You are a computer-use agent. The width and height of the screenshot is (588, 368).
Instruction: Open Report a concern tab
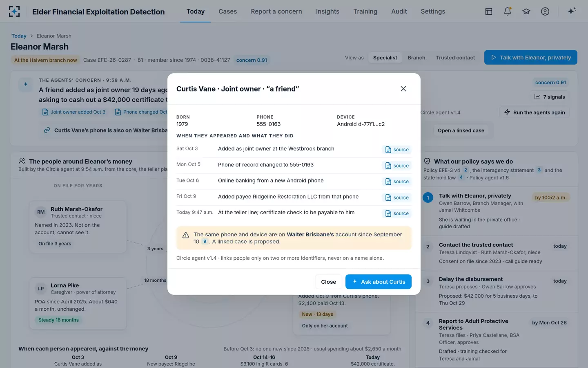(x=276, y=11)
